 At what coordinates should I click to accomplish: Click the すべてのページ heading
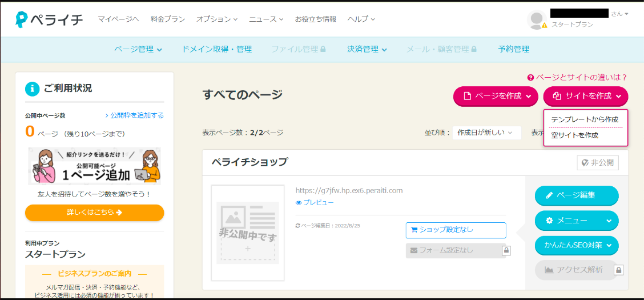[242, 95]
